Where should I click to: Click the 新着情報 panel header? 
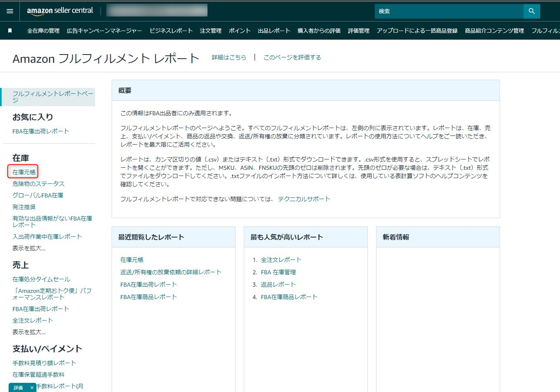click(438, 237)
